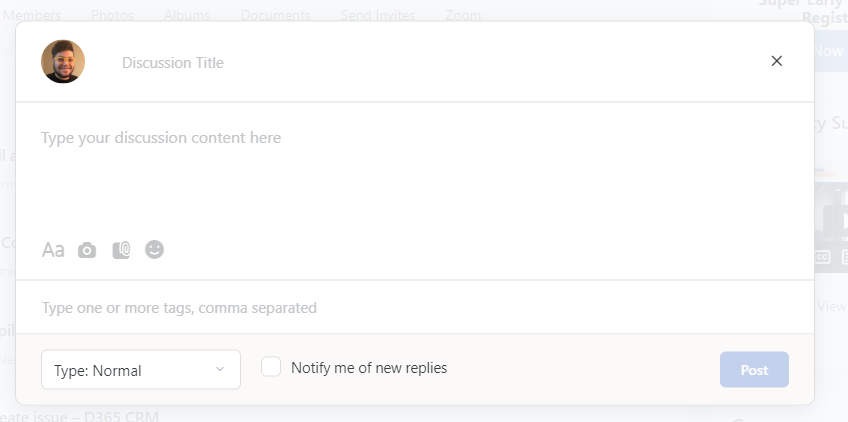This screenshot has width=848, height=422.
Task: Open the Send Invites tab
Action: (378, 15)
